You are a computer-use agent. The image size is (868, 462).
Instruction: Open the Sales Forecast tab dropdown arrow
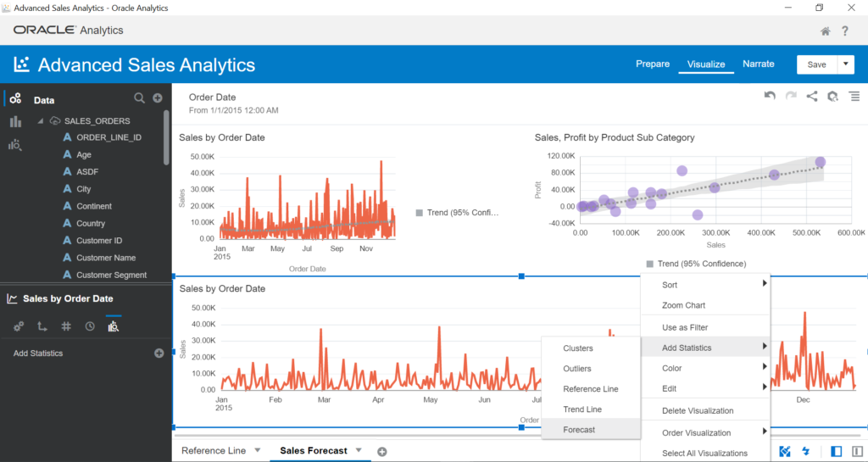pyautogui.click(x=359, y=450)
